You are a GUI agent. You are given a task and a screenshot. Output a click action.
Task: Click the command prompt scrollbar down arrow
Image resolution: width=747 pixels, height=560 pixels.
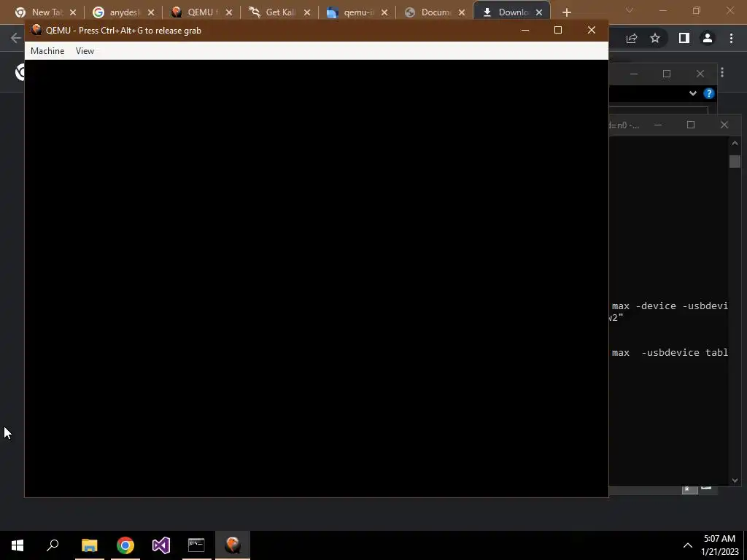735,481
